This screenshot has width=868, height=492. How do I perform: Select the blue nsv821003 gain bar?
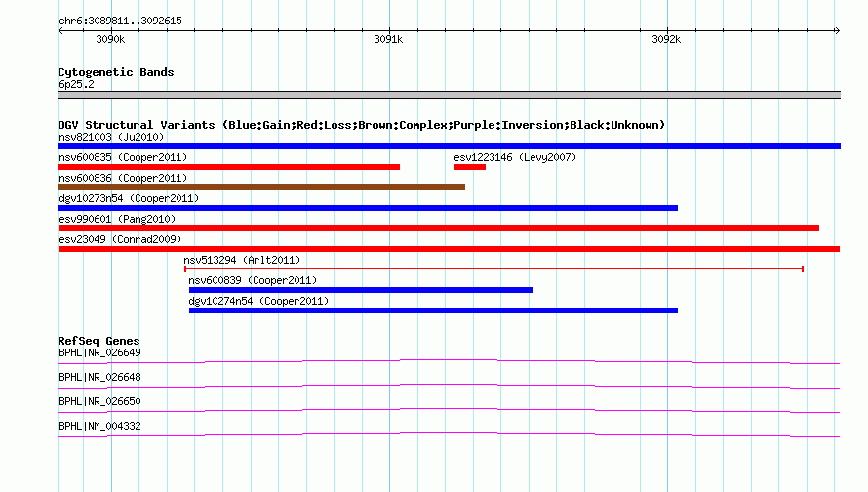point(449,146)
